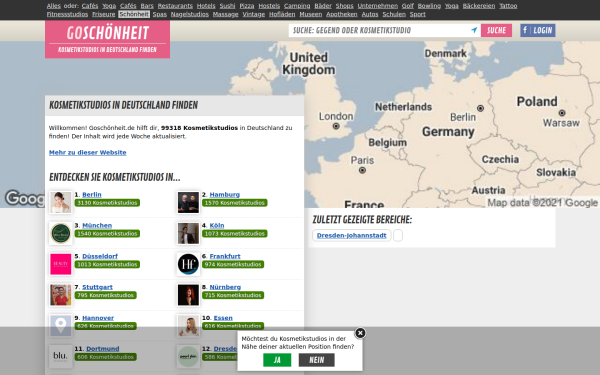Switch to the Friseure category
The width and height of the screenshot is (600, 375).
[104, 14]
